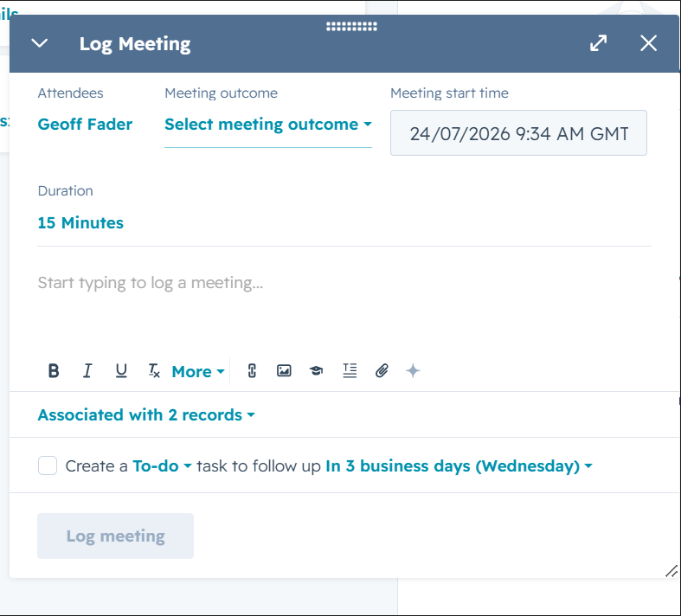The width and height of the screenshot is (681, 616).
Task: Insert a snippet into the note
Action: click(350, 371)
